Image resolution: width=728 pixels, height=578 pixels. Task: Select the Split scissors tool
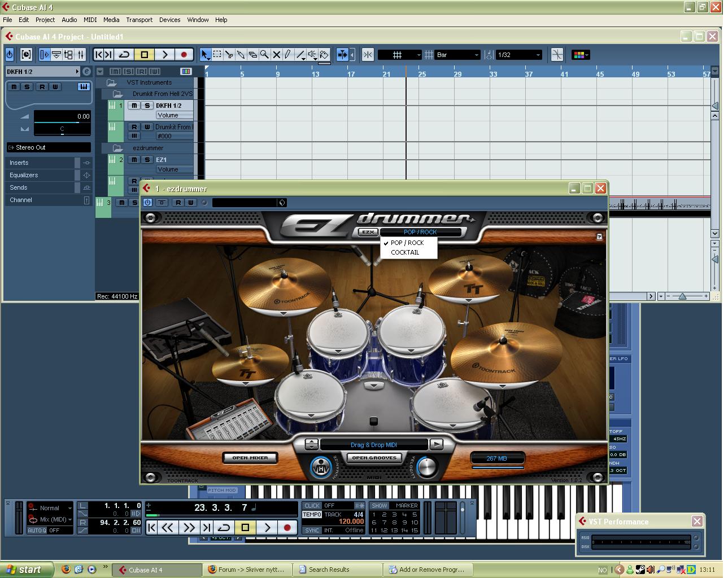coord(229,55)
